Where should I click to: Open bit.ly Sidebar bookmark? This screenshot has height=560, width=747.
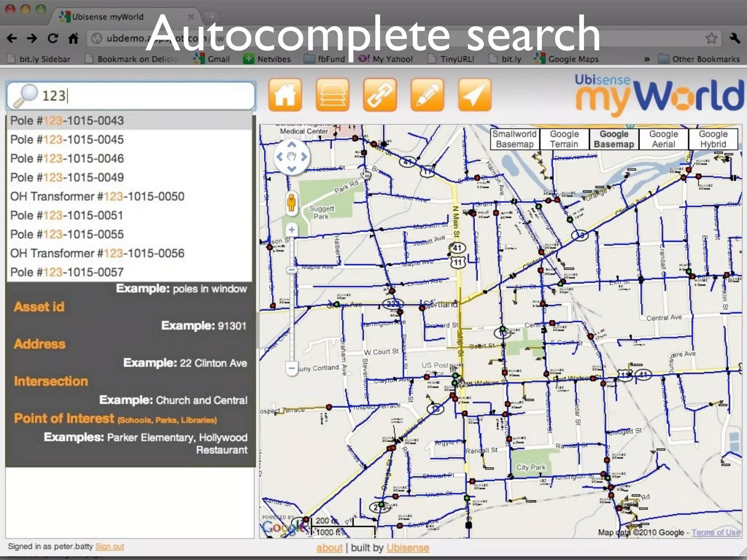[x=39, y=59]
